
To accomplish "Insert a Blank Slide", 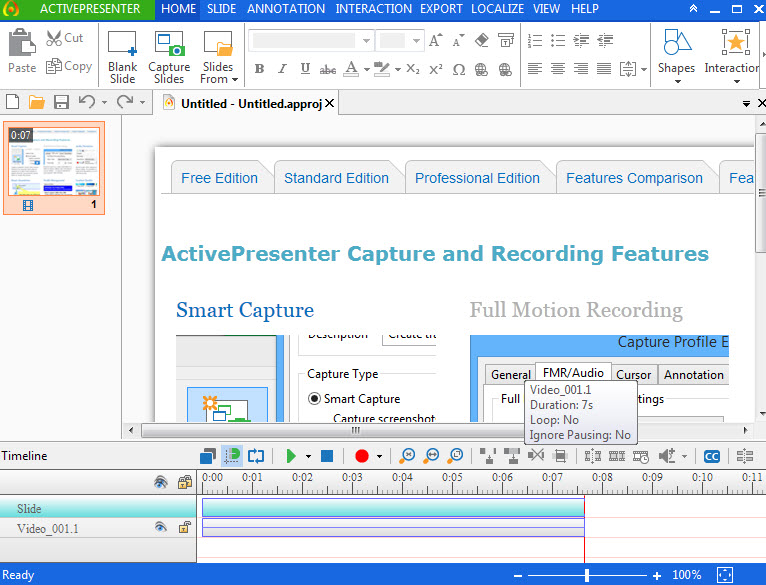I will click(122, 57).
